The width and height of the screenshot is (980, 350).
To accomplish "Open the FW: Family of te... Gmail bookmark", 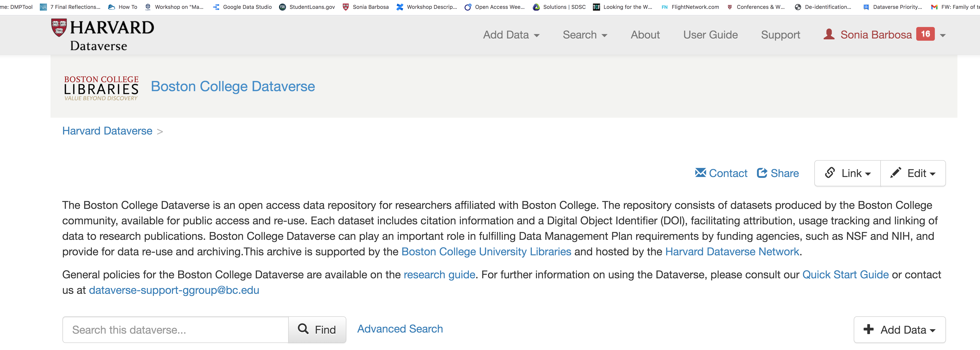I will pyautogui.click(x=955, y=7).
